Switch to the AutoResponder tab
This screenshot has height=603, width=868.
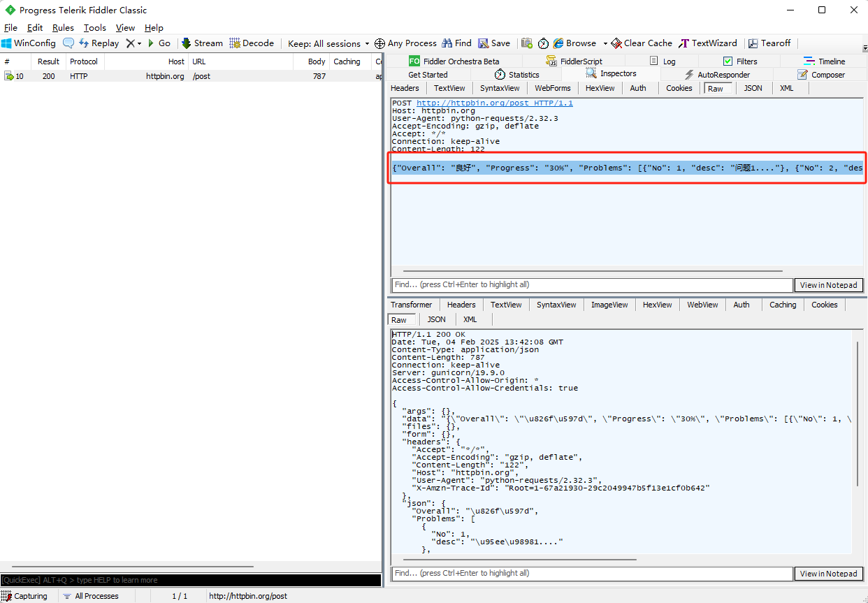(718, 75)
